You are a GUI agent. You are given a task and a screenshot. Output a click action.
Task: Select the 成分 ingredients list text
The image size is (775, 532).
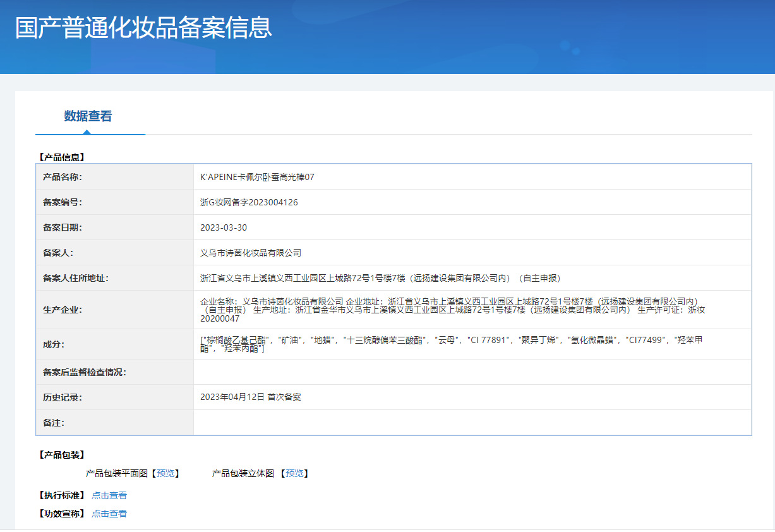[x=452, y=344]
